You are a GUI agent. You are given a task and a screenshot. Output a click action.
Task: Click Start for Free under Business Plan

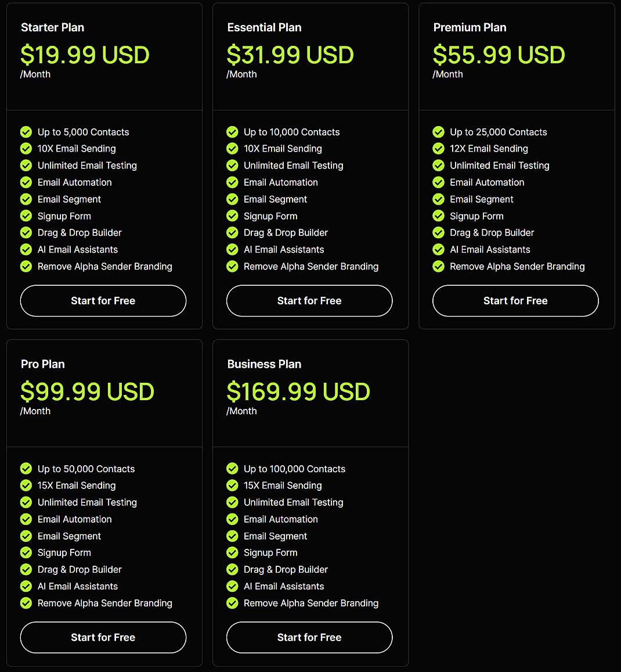click(309, 637)
